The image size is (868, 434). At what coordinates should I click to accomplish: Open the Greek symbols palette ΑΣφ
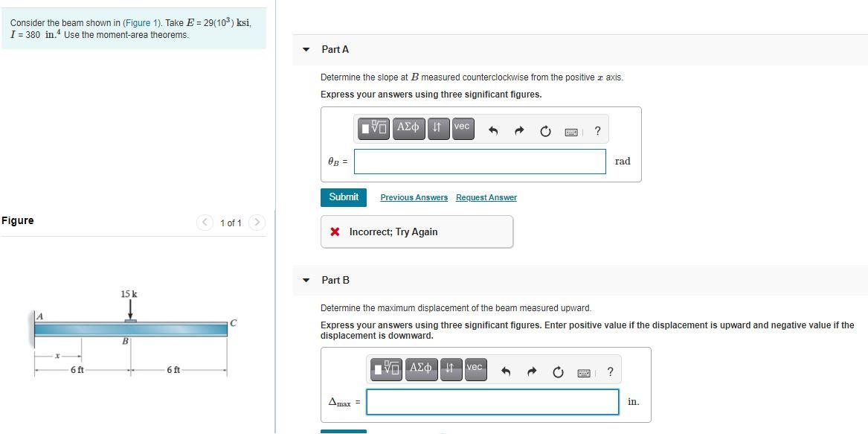tap(408, 127)
